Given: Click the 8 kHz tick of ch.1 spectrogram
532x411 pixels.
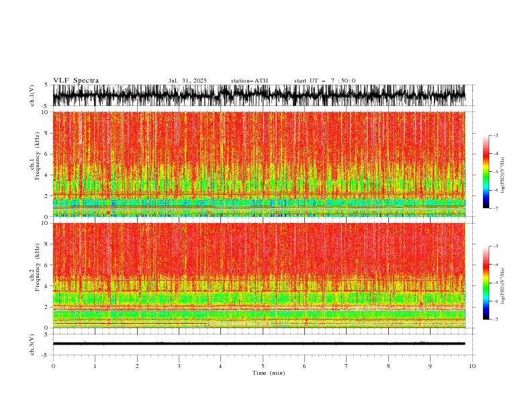Looking at the screenshot, I should point(48,133).
